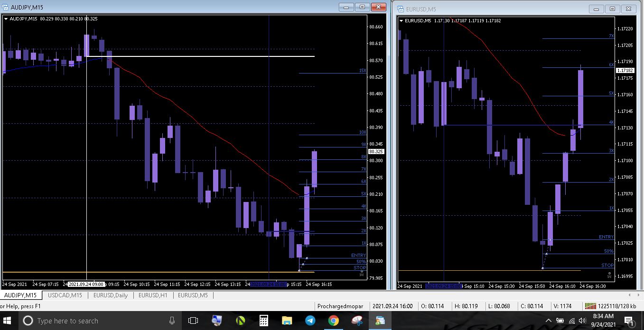This screenshot has height=330, width=644.
Task: Select the orange stop line on AUDJPY chart
Action: click(158, 272)
